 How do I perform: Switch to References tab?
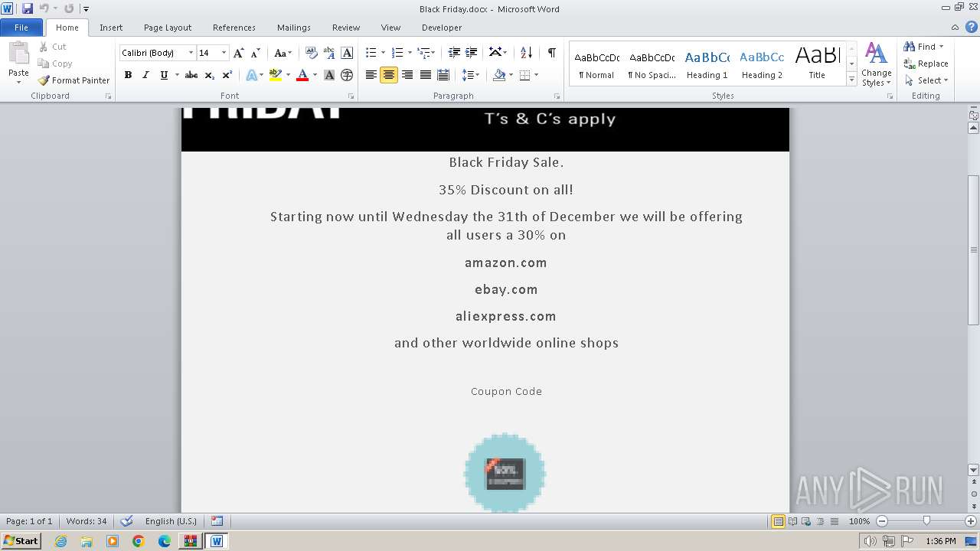[234, 28]
